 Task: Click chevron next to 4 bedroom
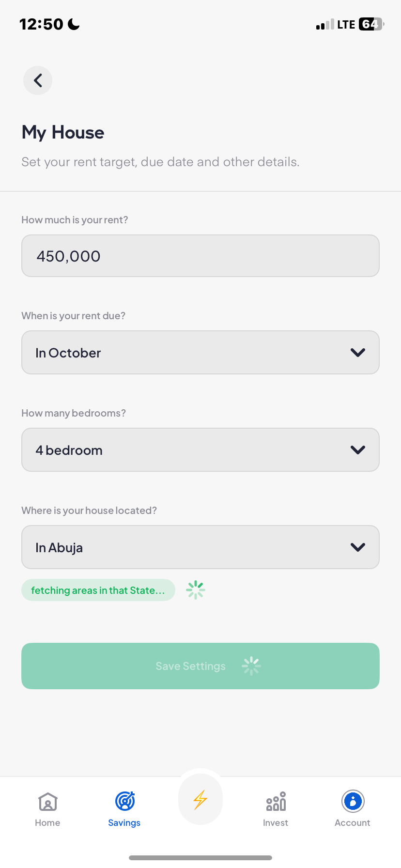(357, 450)
